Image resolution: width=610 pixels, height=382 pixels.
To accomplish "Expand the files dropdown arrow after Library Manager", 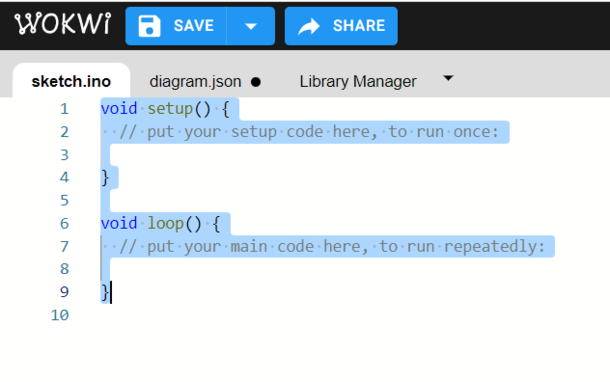I will pyautogui.click(x=448, y=78).
